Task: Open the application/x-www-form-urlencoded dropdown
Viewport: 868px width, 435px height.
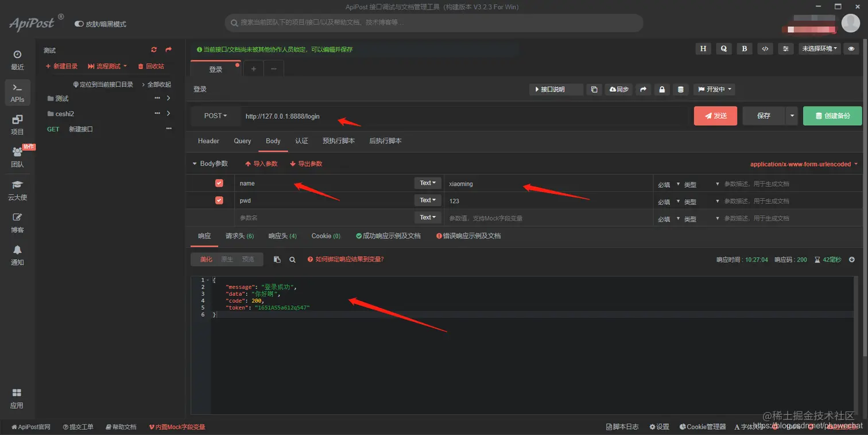Action: tap(804, 164)
